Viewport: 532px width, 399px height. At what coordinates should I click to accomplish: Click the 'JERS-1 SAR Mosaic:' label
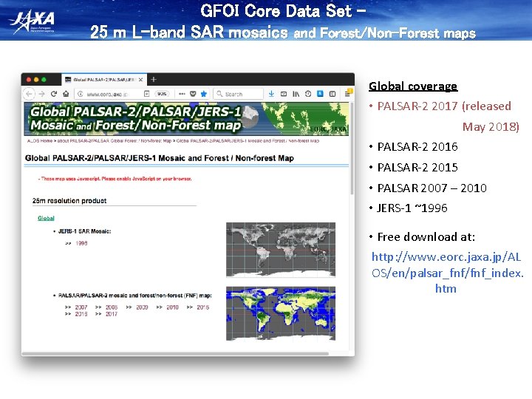pyautogui.click(x=84, y=231)
